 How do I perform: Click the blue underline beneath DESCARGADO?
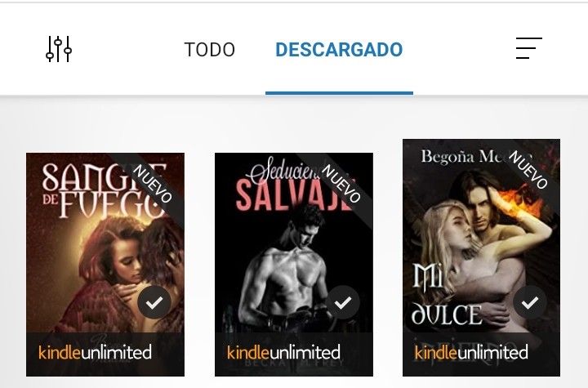(339, 93)
